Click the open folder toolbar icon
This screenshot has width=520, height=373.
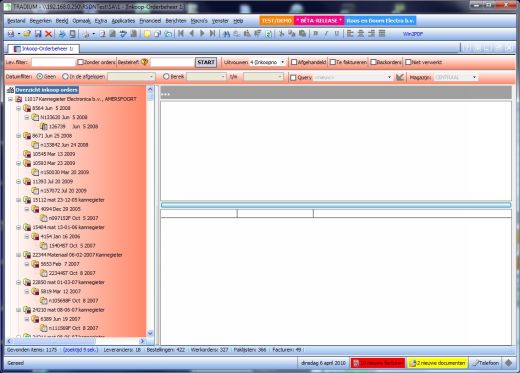click(x=27, y=34)
